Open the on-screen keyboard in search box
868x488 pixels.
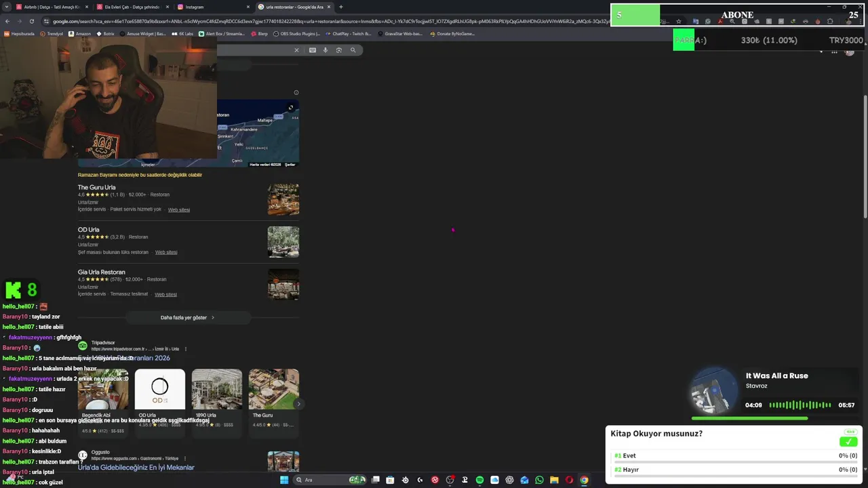click(x=313, y=50)
